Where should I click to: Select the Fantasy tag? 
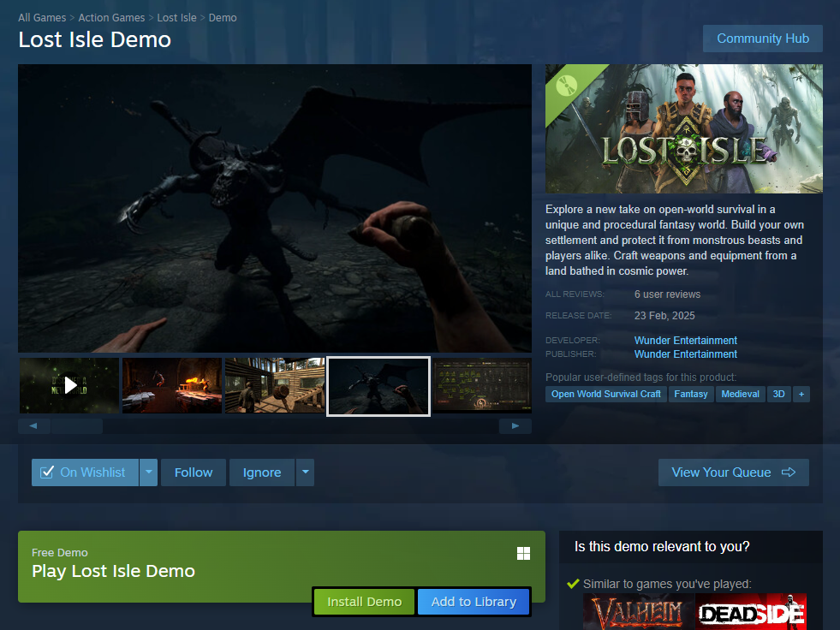pos(691,395)
